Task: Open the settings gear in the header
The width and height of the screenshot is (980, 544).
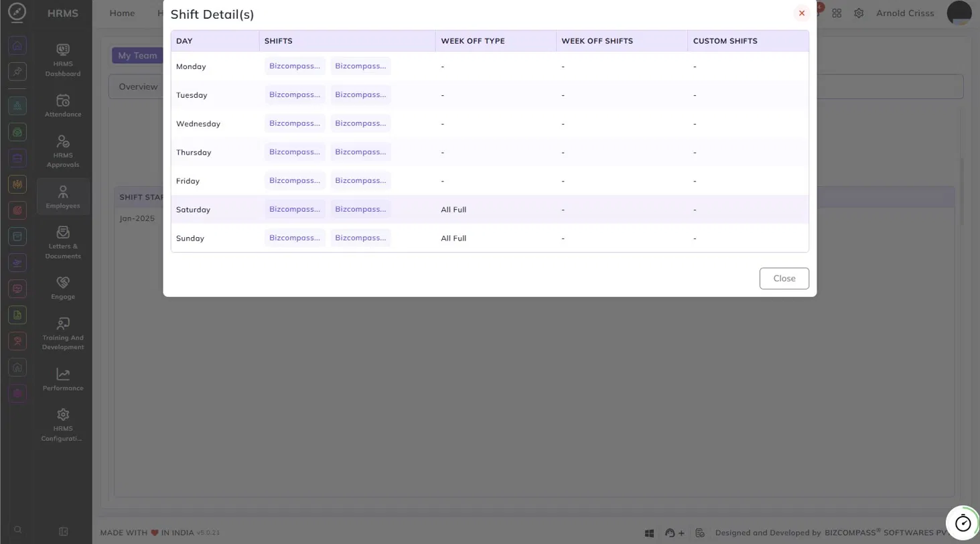Action: [859, 13]
